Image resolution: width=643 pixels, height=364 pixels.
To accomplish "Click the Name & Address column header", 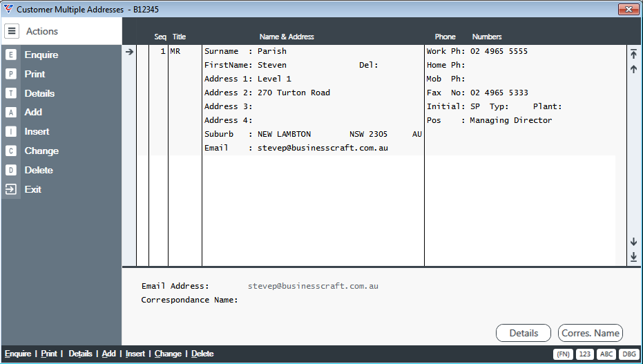I will pos(287,37).
